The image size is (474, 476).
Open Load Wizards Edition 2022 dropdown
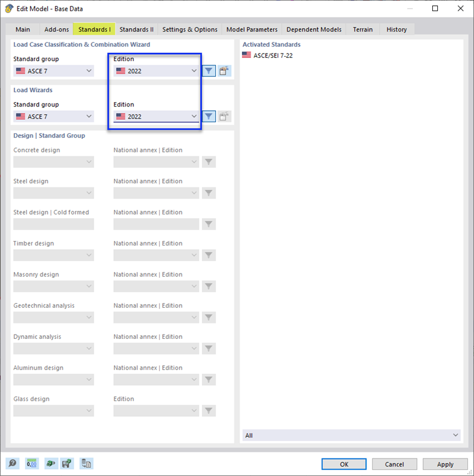click(156, 117)
